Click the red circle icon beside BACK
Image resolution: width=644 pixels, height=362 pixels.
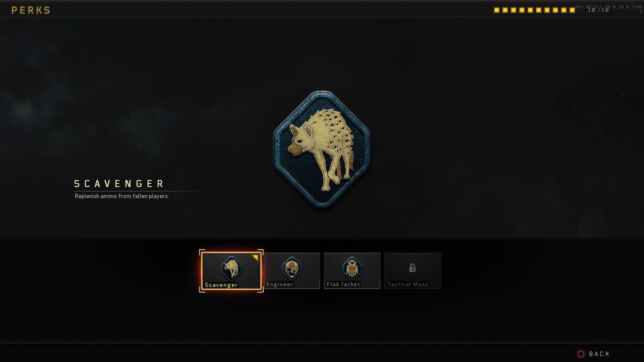point(581,354)
